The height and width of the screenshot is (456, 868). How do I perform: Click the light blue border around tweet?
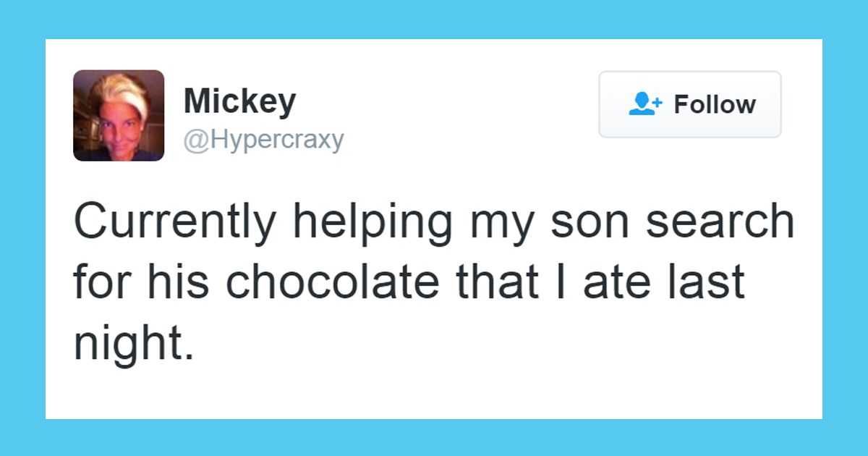pos(434,19)
